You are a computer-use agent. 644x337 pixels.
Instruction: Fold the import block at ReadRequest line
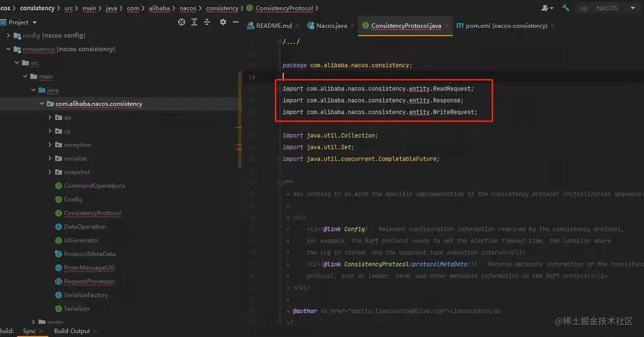pyautogui.click(x=280, y=89)
